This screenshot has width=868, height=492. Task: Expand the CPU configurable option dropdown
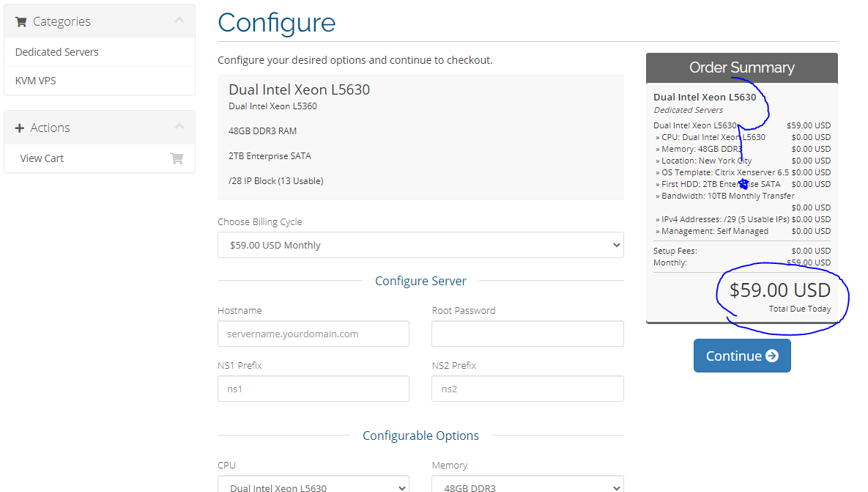pyautogui.click(x=314, y=487)
